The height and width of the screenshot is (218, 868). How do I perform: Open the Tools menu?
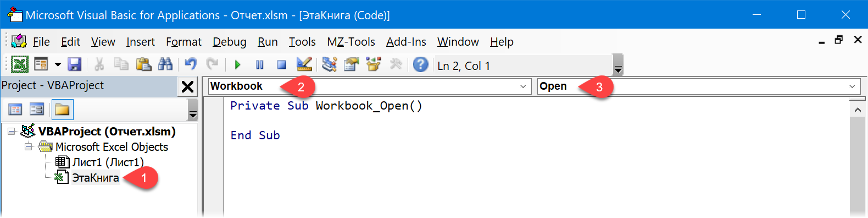click(x=302, y=42)
